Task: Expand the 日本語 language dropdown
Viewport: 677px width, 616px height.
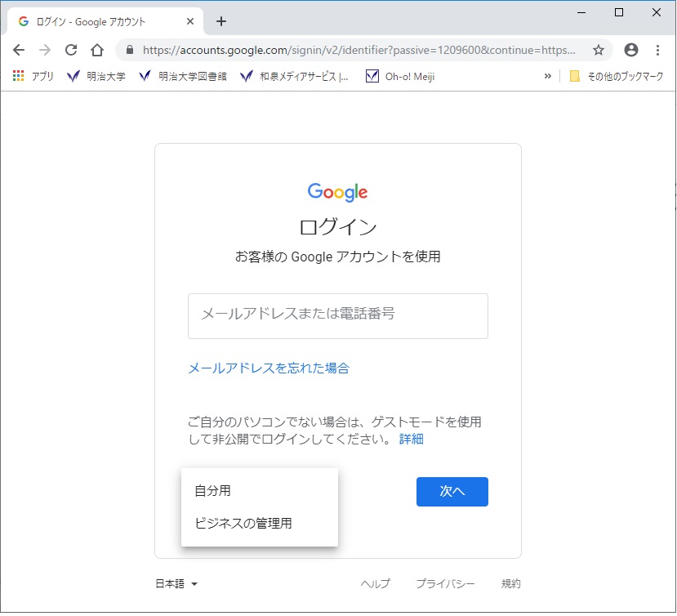Action: [x=176, y=583]
